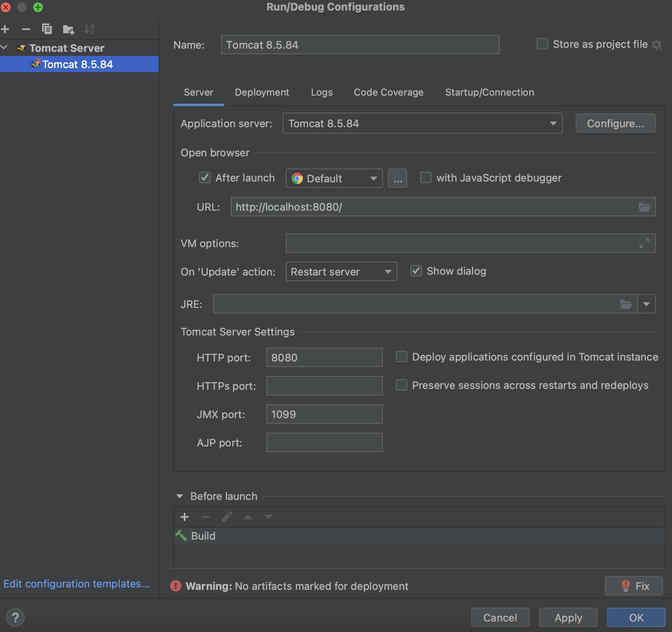Enable Deploy applications configured in Tomcat instance
Image resolution: width=672 pixels, height=632 pixels.
(x=402, y=357)
